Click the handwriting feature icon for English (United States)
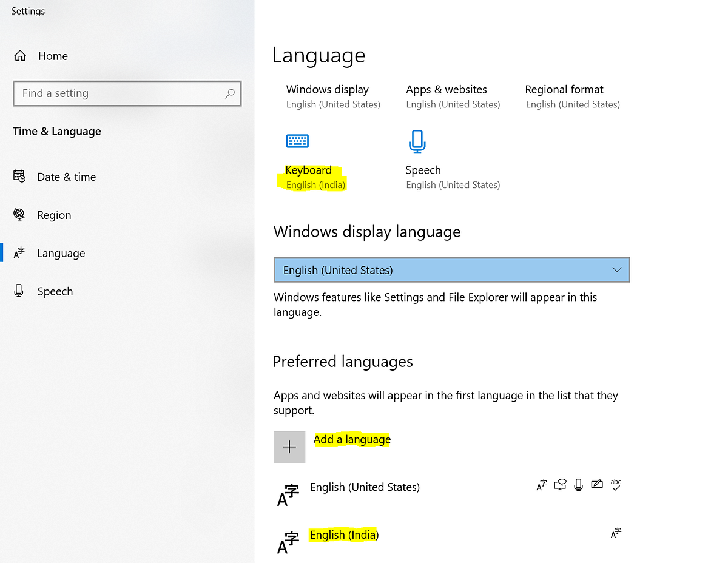 (x=597, y=484)
